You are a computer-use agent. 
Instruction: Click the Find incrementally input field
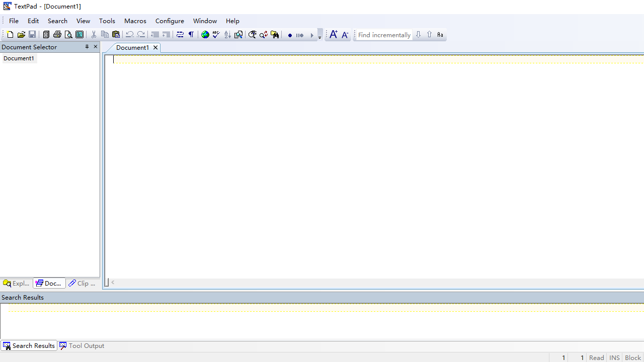point(384,35)
